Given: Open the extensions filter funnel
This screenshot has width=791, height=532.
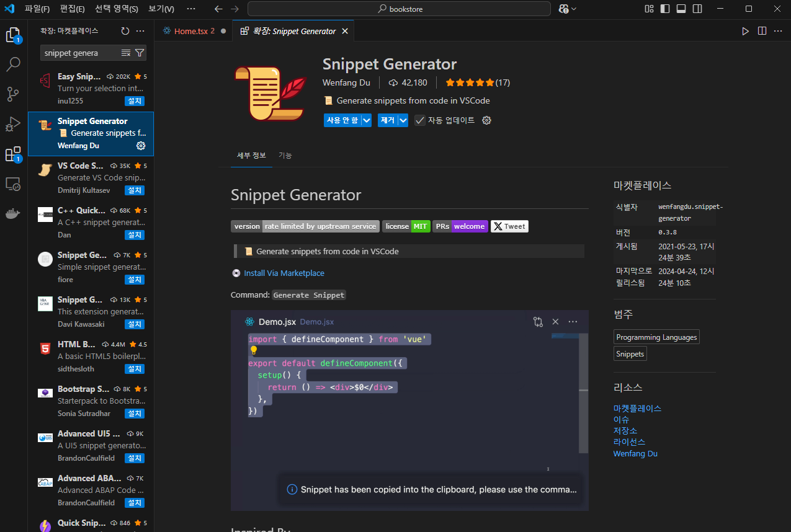Looking at the screenshot, I should [140, 53].
